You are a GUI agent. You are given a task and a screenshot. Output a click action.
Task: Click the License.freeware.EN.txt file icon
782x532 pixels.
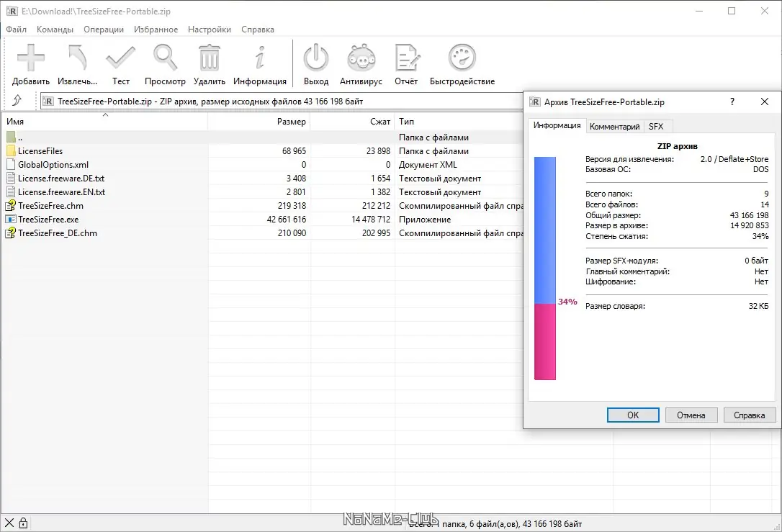click(x=11, y=192)
